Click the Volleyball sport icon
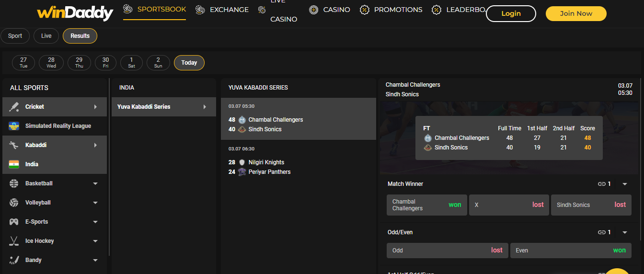 tap(14, 203)
